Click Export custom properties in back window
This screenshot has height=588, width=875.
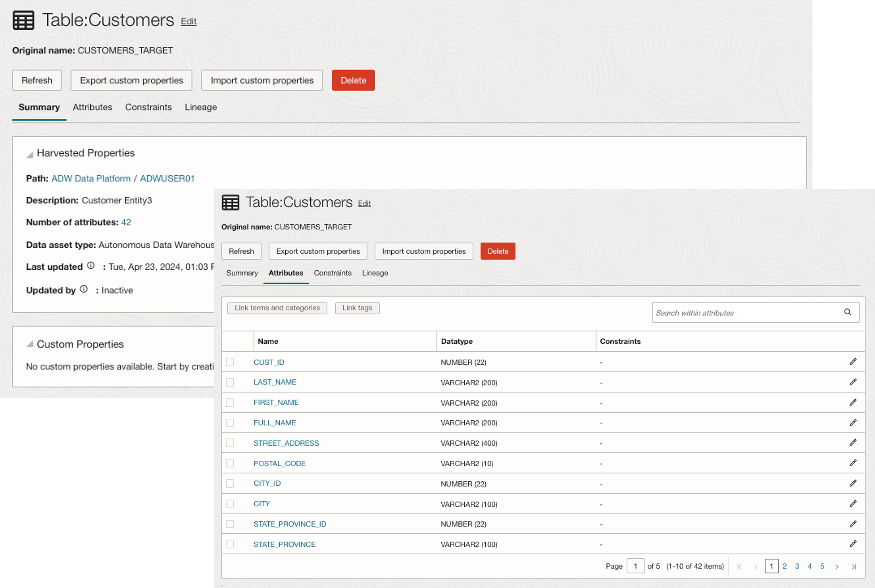click(x=131, y=80)
